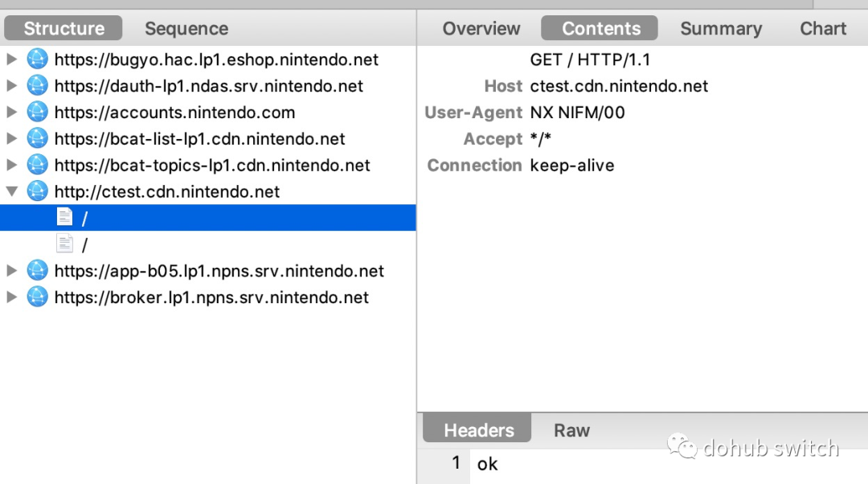Click globe icon for bcat-topics-lp1.cdn.nintendo.net
Viewport: 868px width, 484px height.
[37, 165]
